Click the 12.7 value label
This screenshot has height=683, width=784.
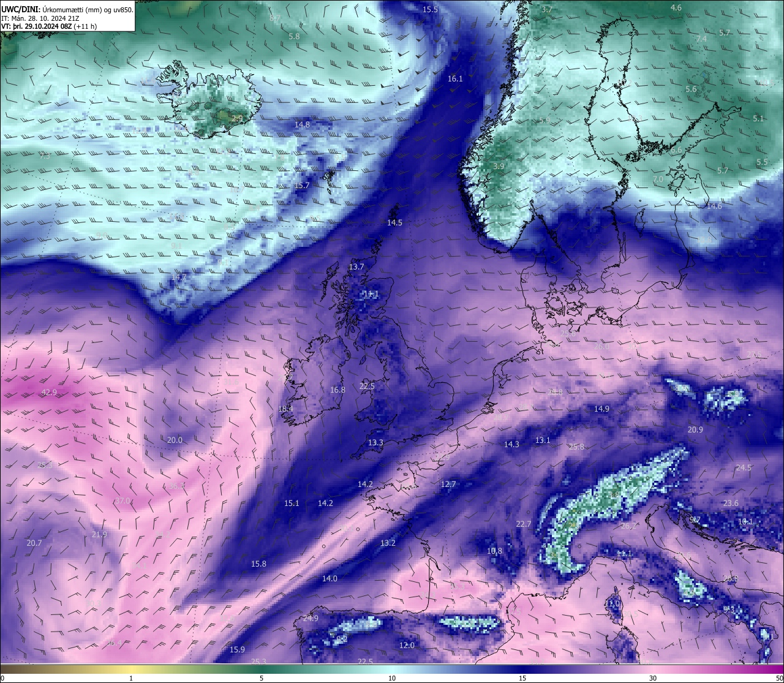click(x=448, y=485)
